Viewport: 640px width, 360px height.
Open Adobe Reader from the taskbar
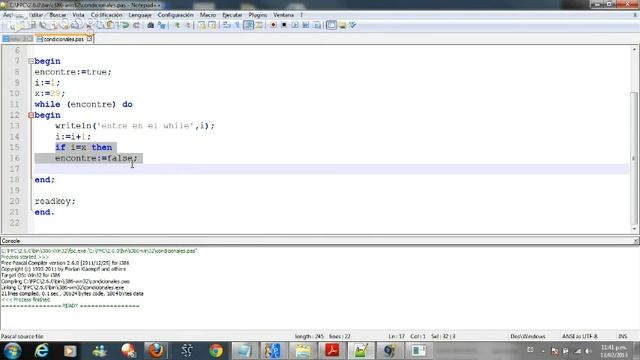(x=332, y=351)
